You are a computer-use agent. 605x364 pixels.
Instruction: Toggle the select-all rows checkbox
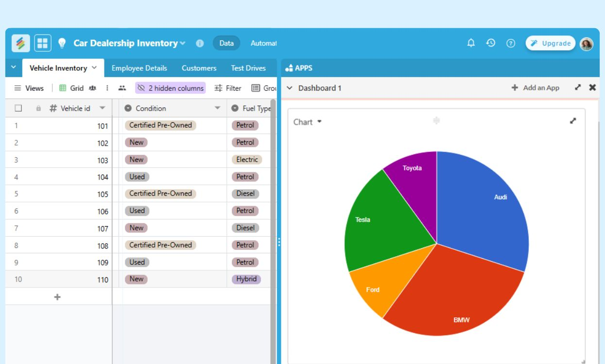click(18, 108)
